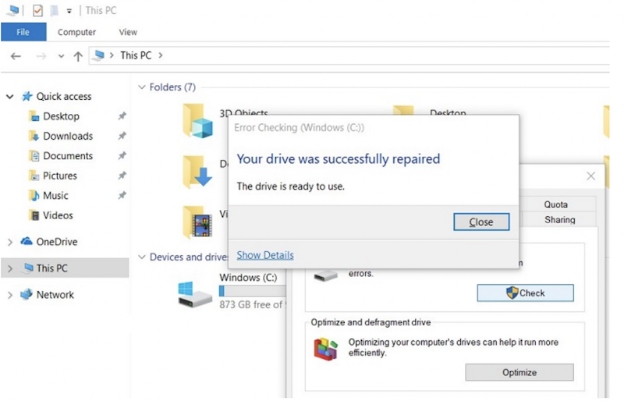Open the recent locations dropdown arrow
Image resolution: width=624 pixels, height=402 pixels.
[x=61, y=56]
